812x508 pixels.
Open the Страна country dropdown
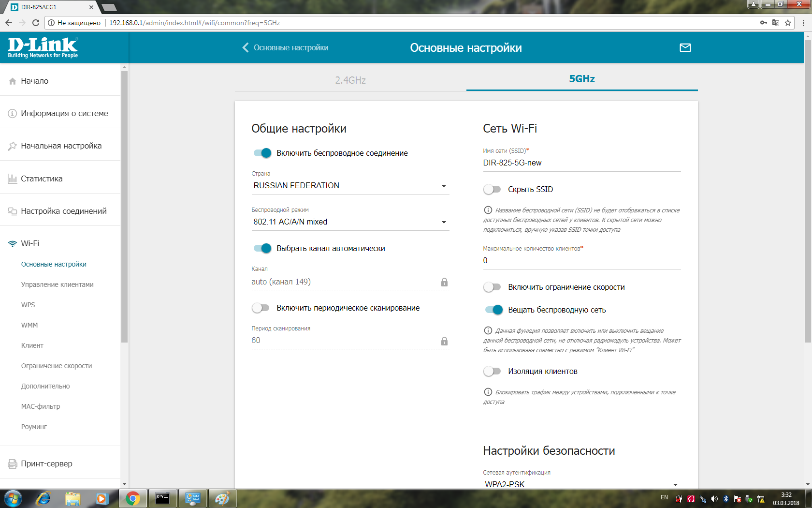click(x=350, y=186)
